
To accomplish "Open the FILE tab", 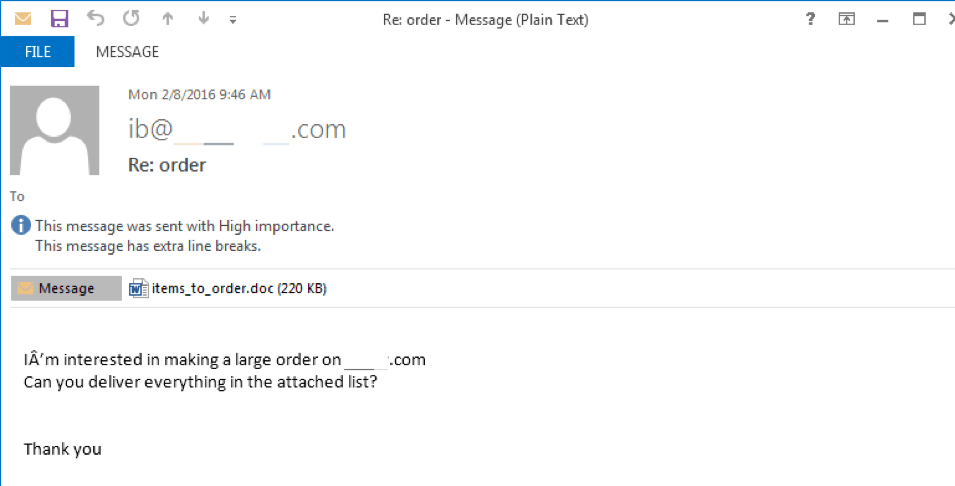I will [38, 52].
